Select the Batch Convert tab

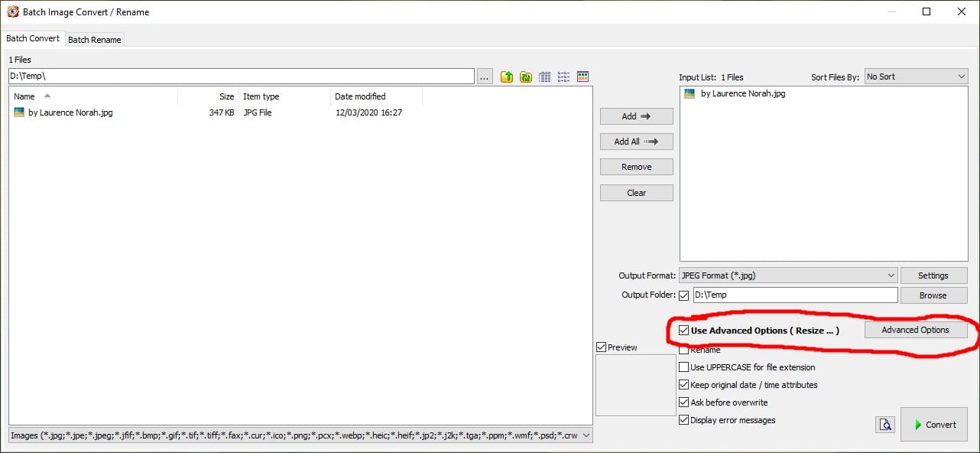(x=34, y=37)
